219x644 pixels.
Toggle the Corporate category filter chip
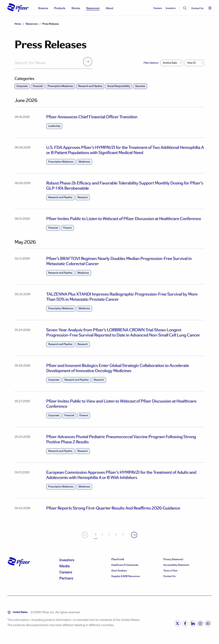coord(22,86)
